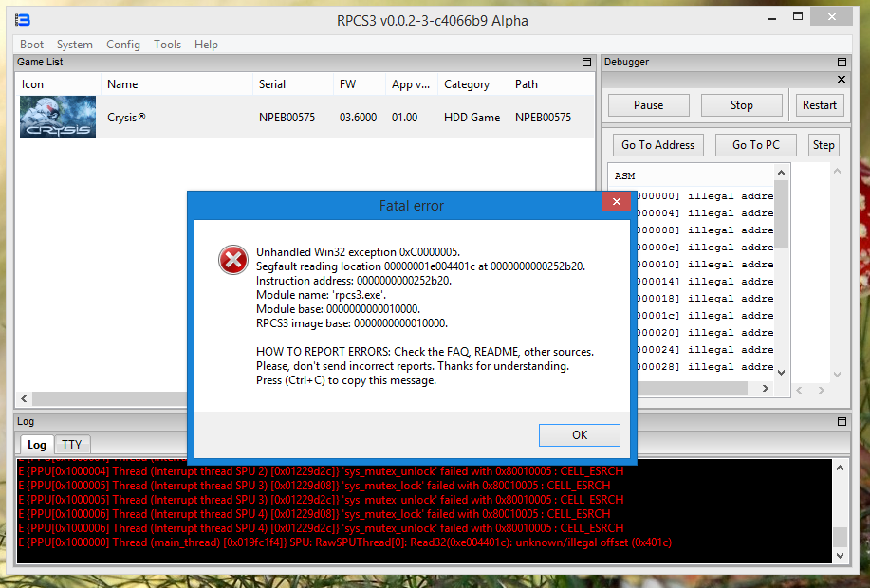Open the System menu
Image resolution: width=870 pixels, height=588 pixels.
pyautogui.click(x=74, y=45)
